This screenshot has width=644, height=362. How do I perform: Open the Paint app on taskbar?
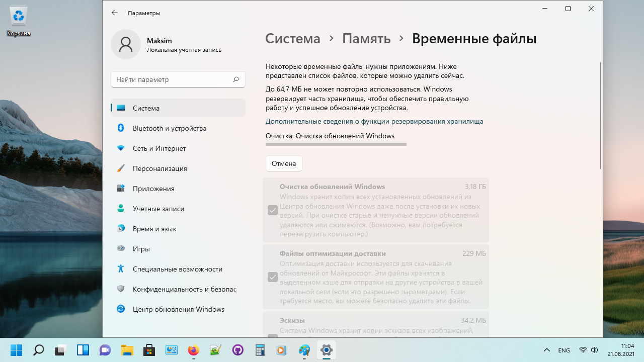click(x=304, y=350)
